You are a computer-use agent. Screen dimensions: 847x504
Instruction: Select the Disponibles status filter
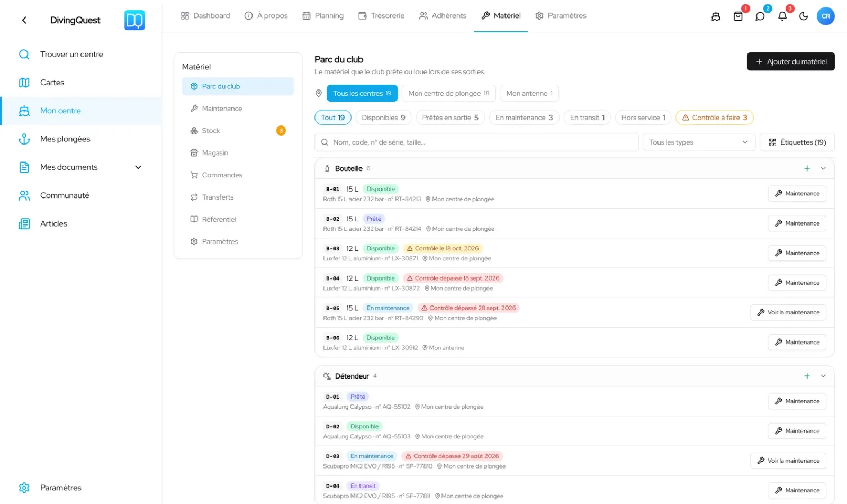[x=384, y=118]
